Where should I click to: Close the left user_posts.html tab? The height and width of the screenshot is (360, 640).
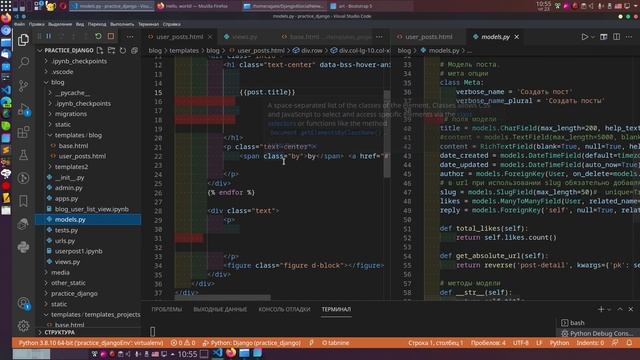(x=210, y=37)
